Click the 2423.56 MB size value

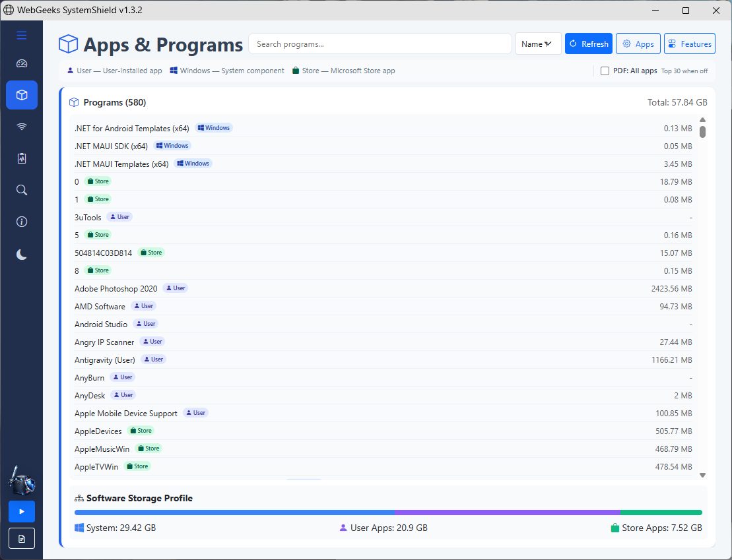click(671, 289)
